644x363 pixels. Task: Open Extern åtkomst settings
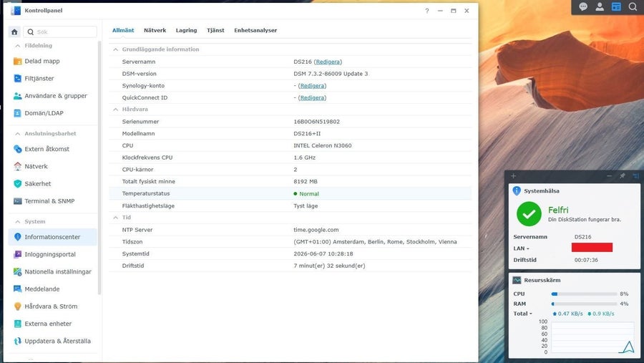tap(52, 149)
